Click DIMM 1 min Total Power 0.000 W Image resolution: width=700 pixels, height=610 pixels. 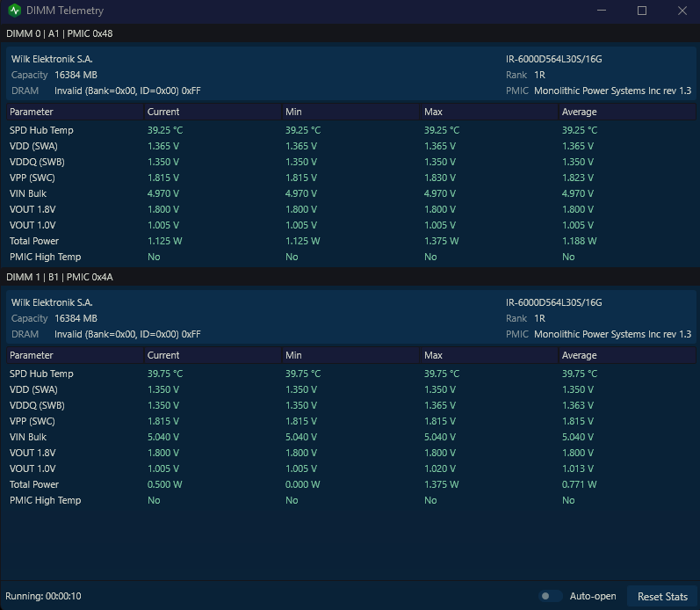pyautogui.click(x=303, y=484)
